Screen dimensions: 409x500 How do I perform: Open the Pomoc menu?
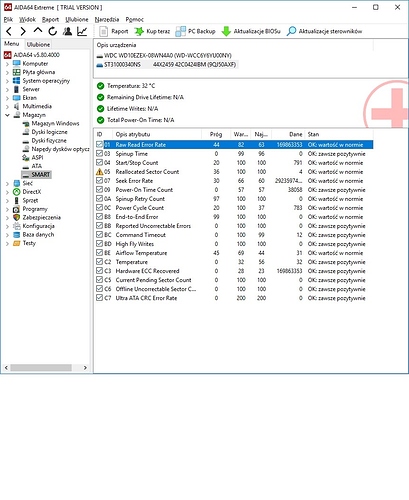click(135, 19)
